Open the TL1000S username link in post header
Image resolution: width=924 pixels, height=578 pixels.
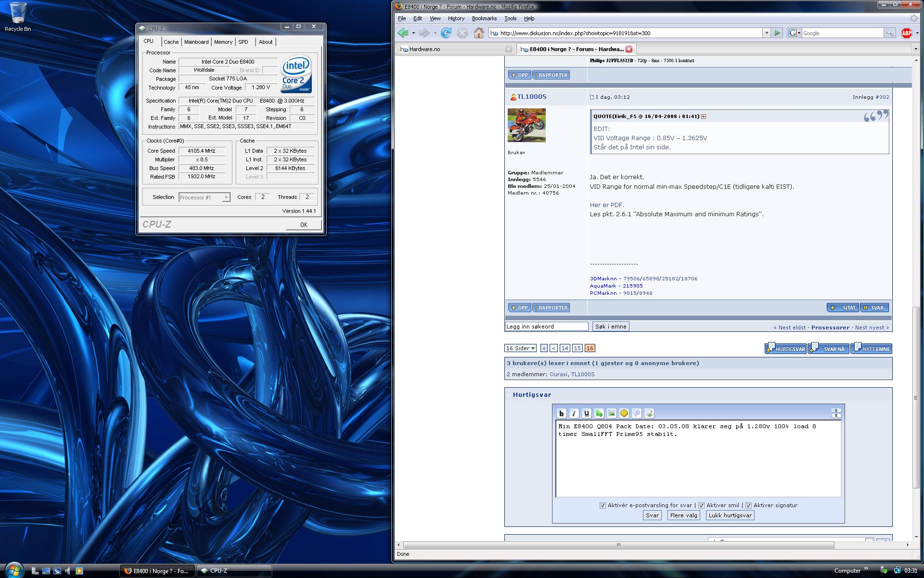[532, 97]
